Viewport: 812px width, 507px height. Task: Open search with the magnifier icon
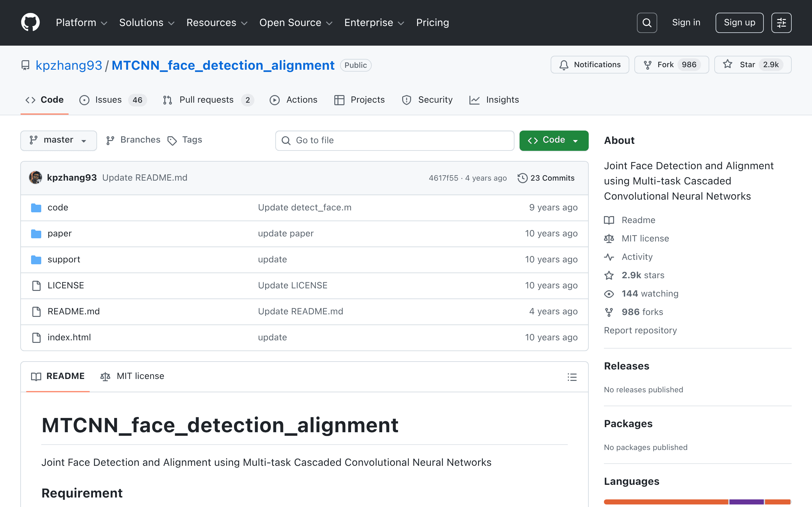pos(646,23)
